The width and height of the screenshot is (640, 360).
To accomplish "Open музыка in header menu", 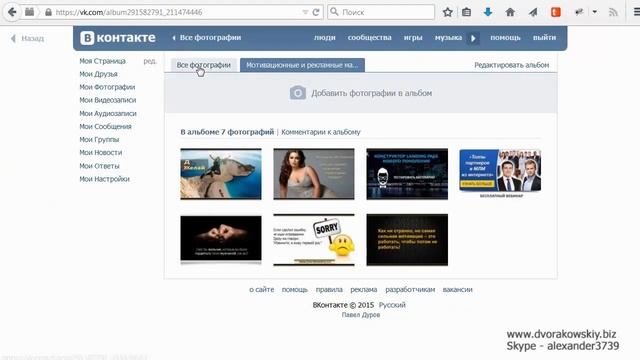I will coord(448,38).
